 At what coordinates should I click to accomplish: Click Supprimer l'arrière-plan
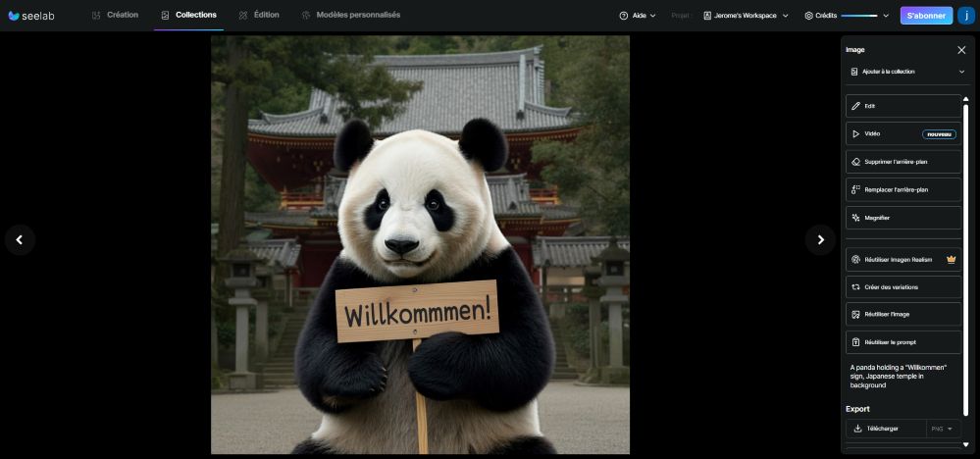pyautogui.click(x=903, y=162)
